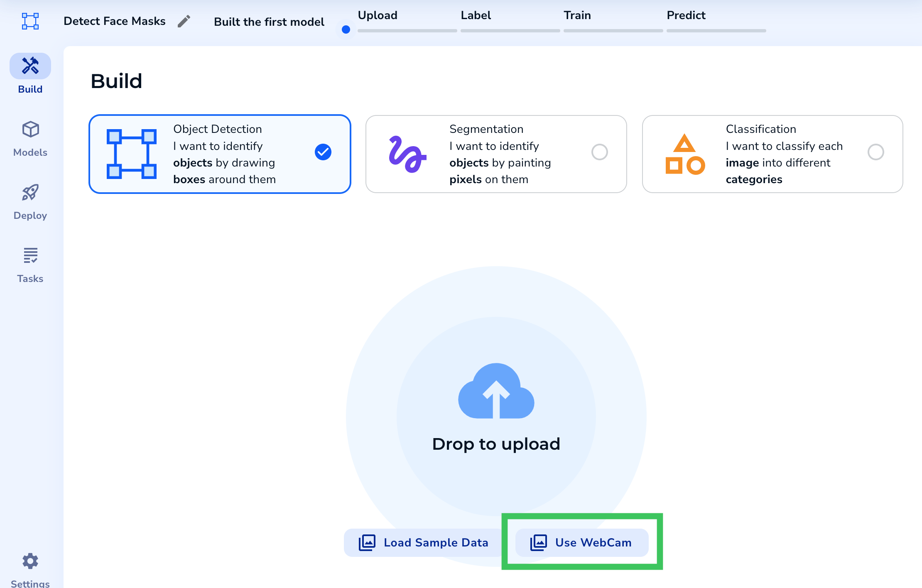Viewport: 922px width, 588px height.
Task: Go to the Predict step
Action: [x=686, y=15]
